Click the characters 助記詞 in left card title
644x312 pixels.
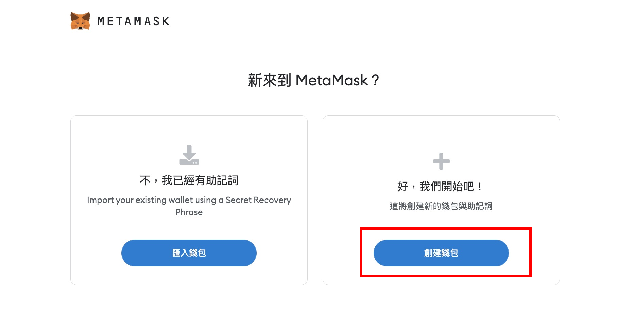pos(222,180)
